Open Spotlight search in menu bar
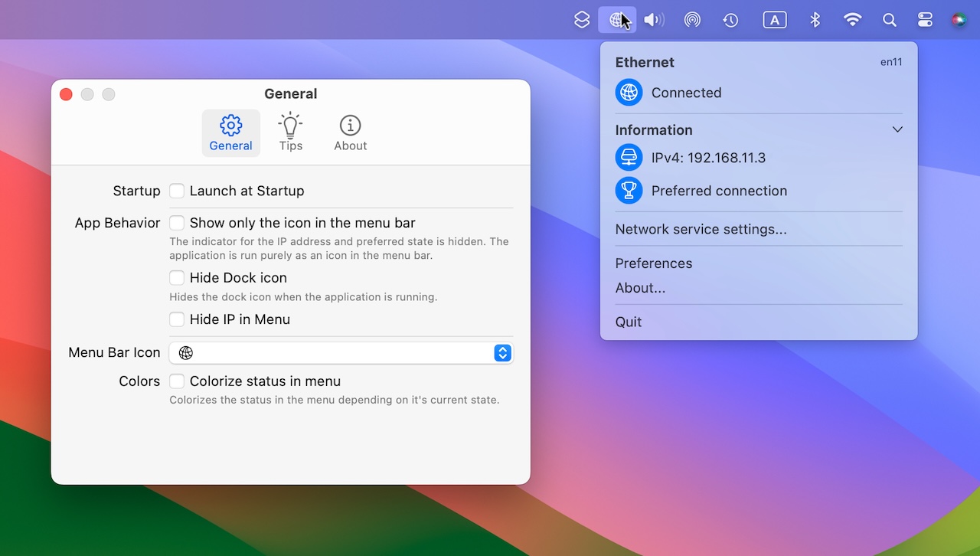This screenshot has height=556, width=980. (x=890, y=20)
